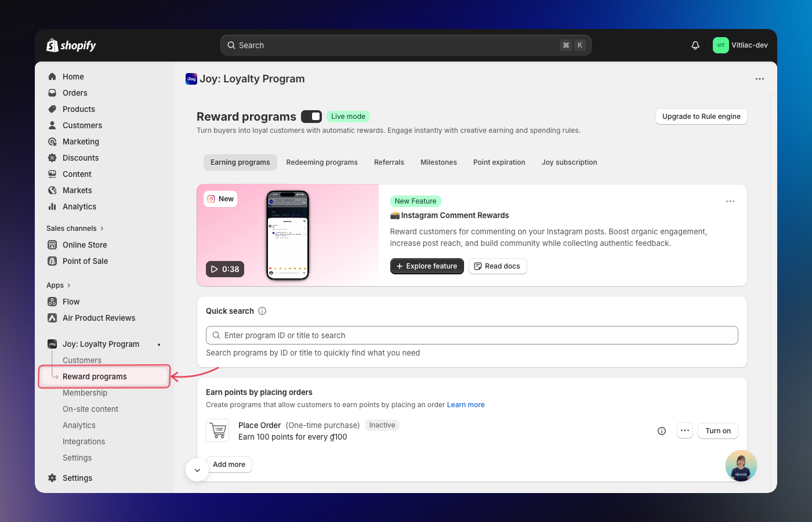The image size is (812, 522).
Task: Turn on the Place Order program
Action: (x=717, y=431)
